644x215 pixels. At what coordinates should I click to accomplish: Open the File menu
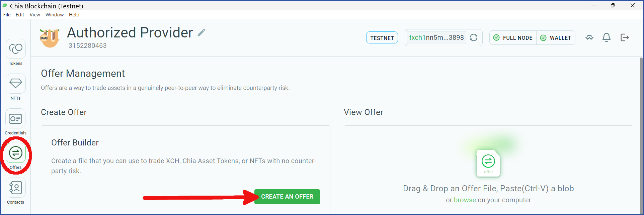point(7,15)
